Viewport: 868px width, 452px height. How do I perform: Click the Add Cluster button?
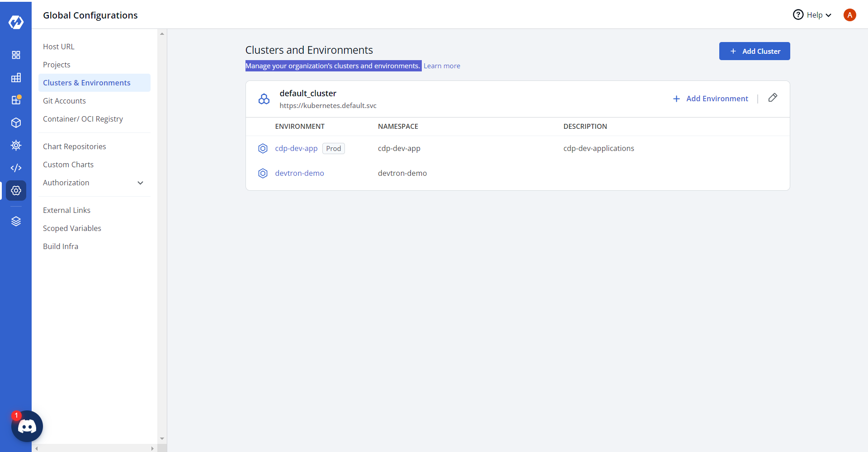pyautogui.click(x=754, y=51)
